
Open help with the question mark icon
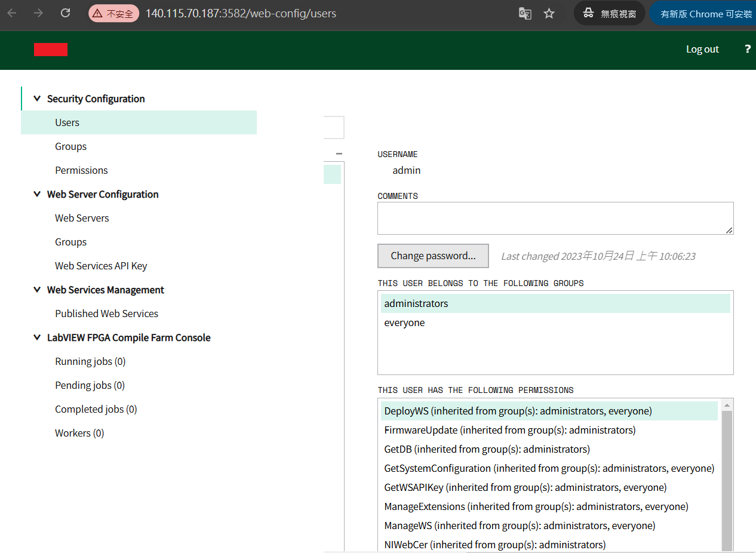click(748, 49)
